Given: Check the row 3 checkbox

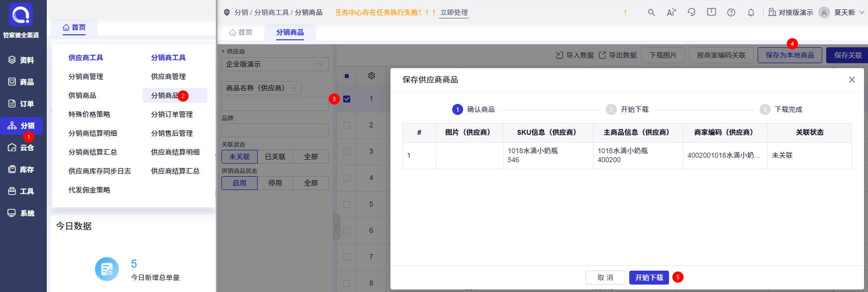Looking at the screenshot, I should [347, 152].
